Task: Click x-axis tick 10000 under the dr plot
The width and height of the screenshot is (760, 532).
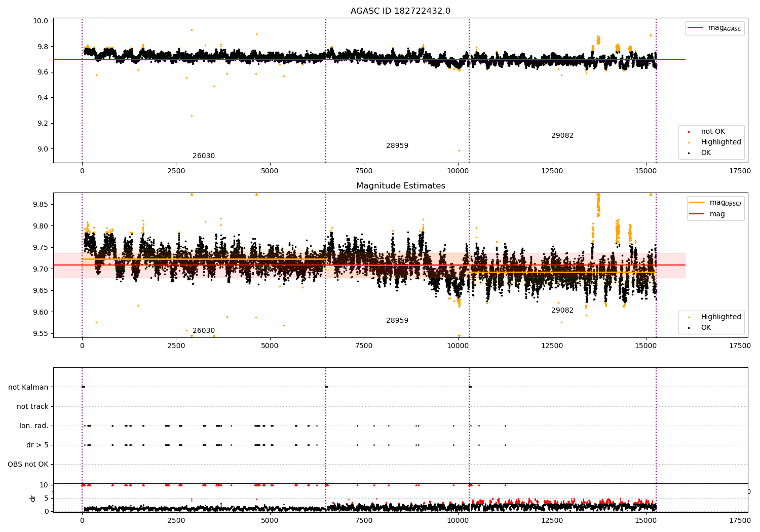Action: [458, 520]
